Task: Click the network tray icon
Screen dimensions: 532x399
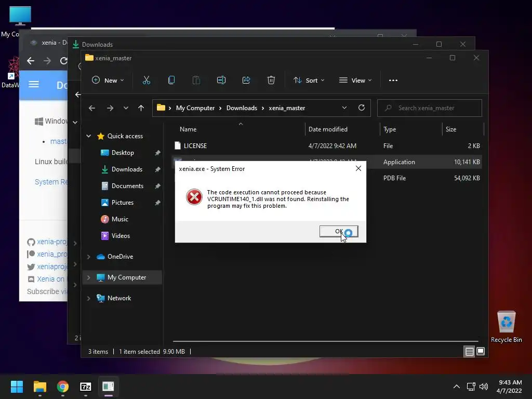Action: tap(471, 387)
